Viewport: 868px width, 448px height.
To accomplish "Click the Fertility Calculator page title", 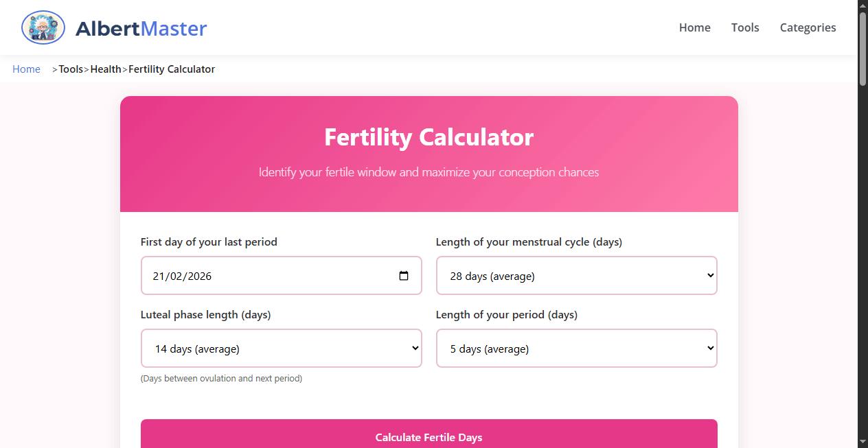I will (429, 137).
